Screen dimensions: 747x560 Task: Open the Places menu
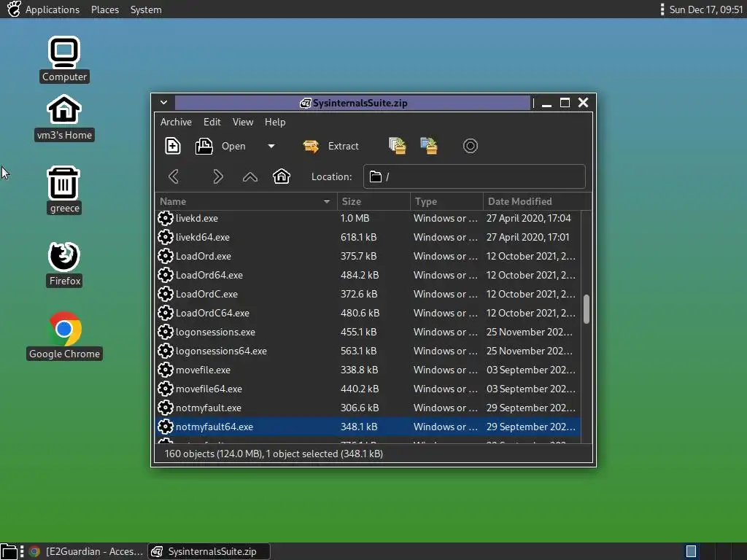pos(105,9)
